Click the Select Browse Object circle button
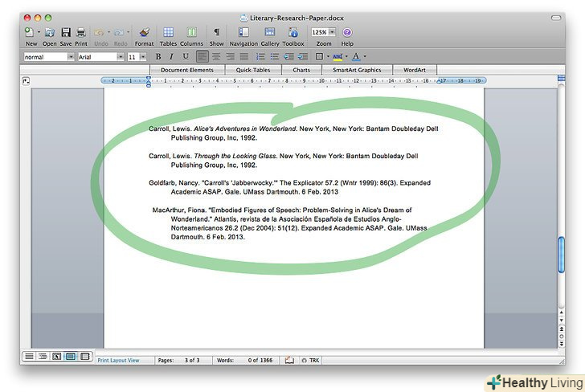This screenshot has width=585, height=392. click(562, 337)
